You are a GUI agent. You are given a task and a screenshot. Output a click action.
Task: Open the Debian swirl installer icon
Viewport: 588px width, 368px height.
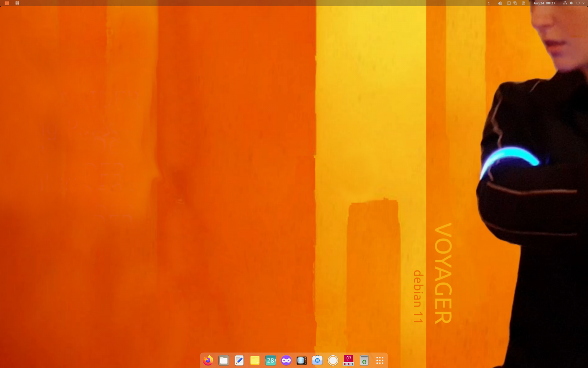(x=348, y=360)
